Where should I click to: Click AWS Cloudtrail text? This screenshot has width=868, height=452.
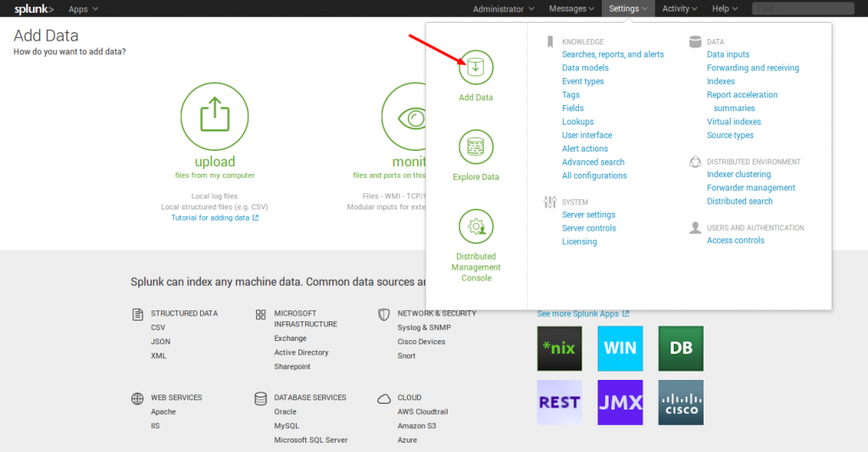click(x=423, y=411)
